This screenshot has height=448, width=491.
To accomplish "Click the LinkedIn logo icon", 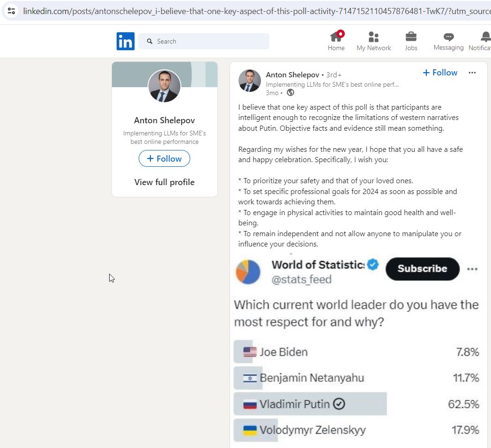I will coord(126,41).
